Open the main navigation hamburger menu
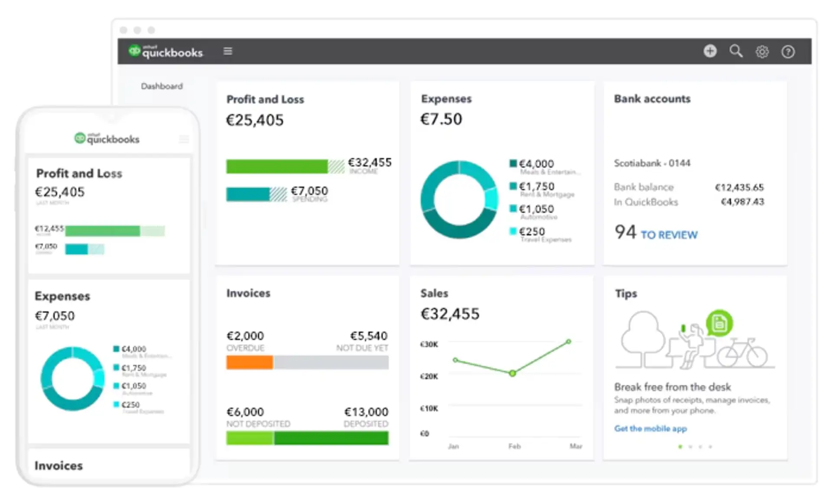Screen dimensions: 832x504 227,51
